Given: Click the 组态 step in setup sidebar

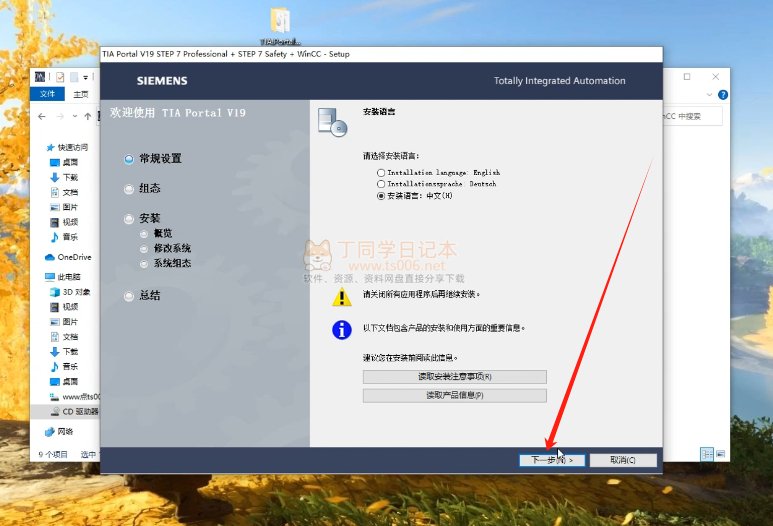Looking at the screenshot, I should (142, 188).
